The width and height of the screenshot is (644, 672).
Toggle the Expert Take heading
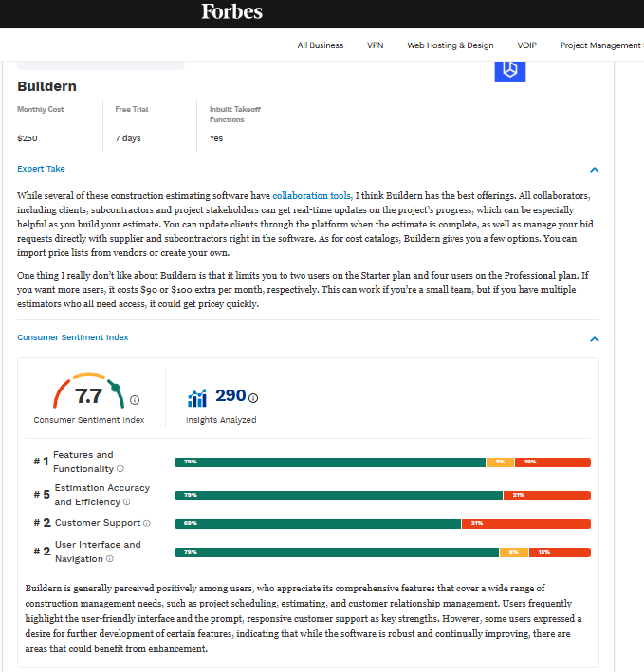[x=42, y=169]
